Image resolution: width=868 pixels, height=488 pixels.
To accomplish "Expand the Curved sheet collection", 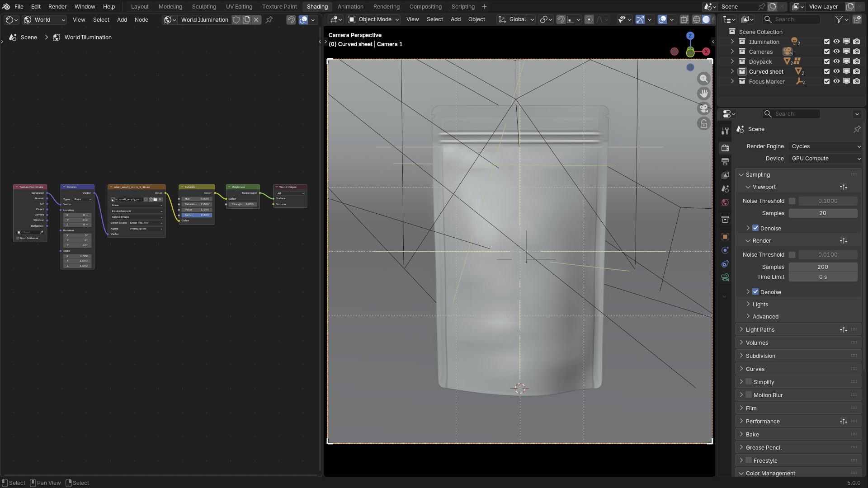I will [732, 71].
